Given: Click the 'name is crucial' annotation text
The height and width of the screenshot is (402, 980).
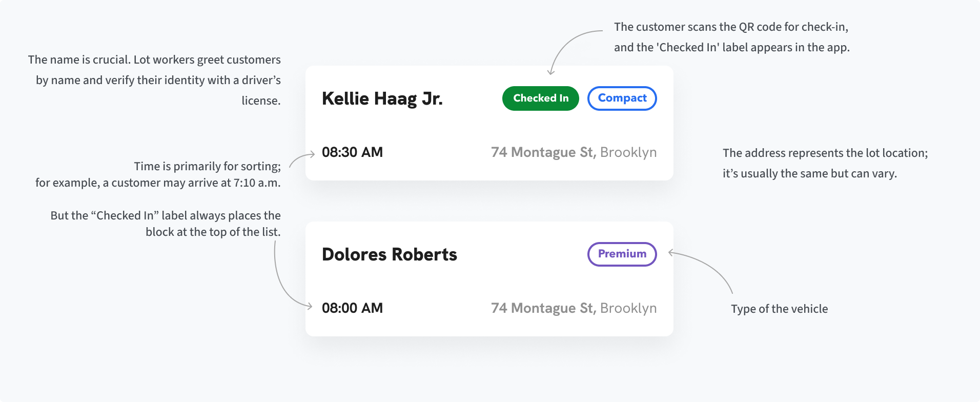Looking at the screenshot, I should point(154,80).
